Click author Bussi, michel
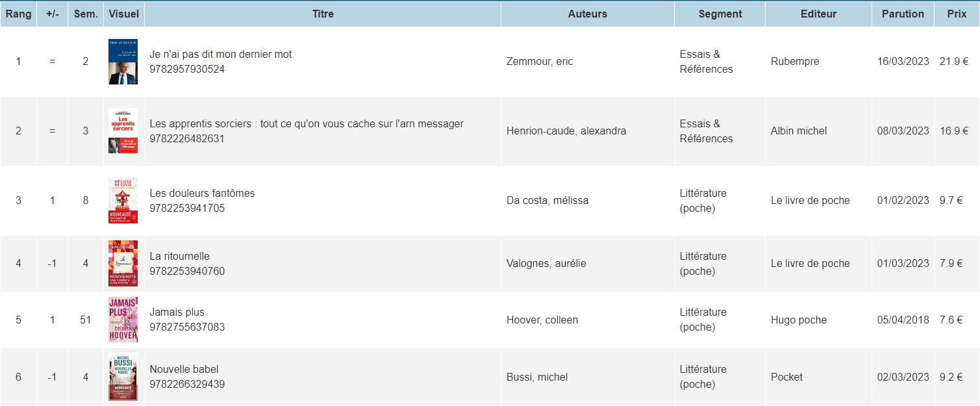980x406 pixels. click(x=537, y=377)
